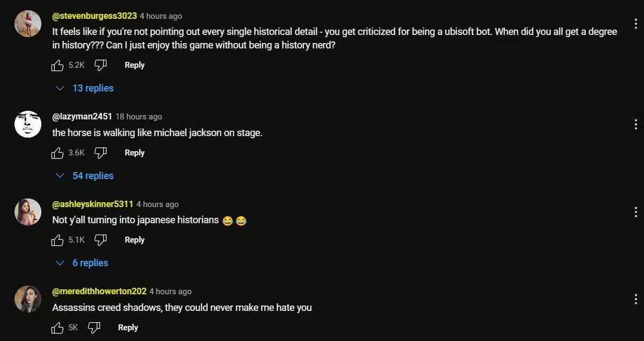Screen dimensions: 644x341
Task: Open three-dot menu for @ashleyskinner5311's comment
Action: pos(635,211)
